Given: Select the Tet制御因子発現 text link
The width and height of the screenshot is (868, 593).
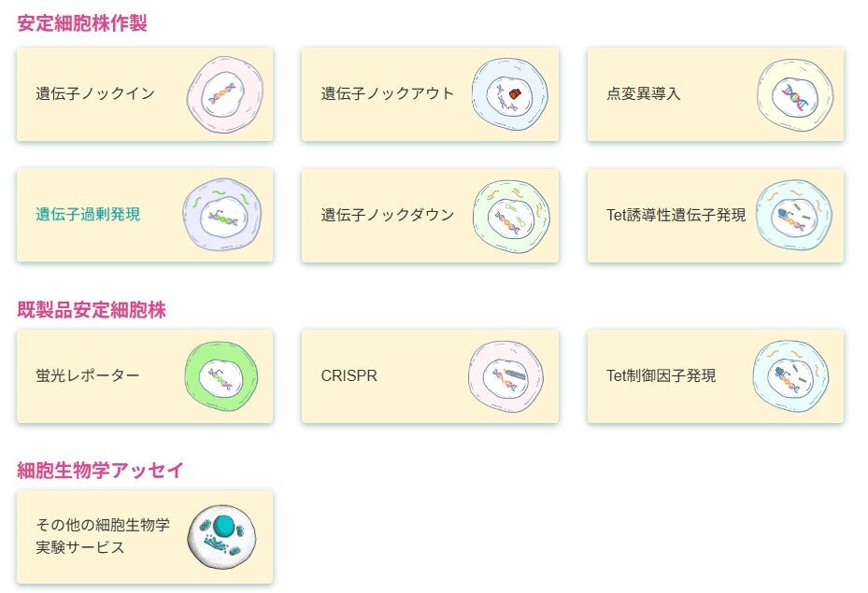Looking at the screenshot, I should tap(661, 375).
